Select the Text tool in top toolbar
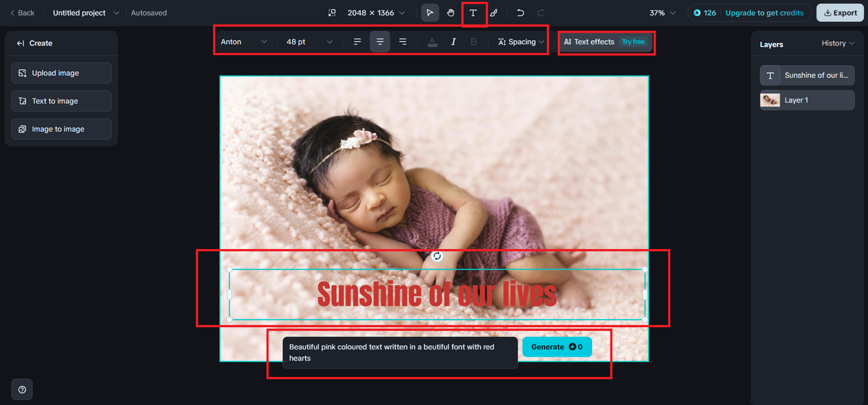Viewport: 868px width, 405px height. pos(473,13)
